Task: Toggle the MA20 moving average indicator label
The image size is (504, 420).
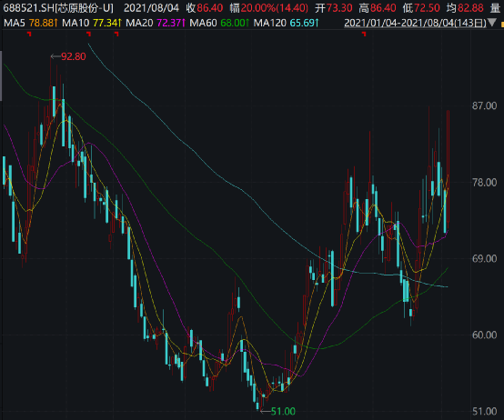Action: (x=139, y=23)
